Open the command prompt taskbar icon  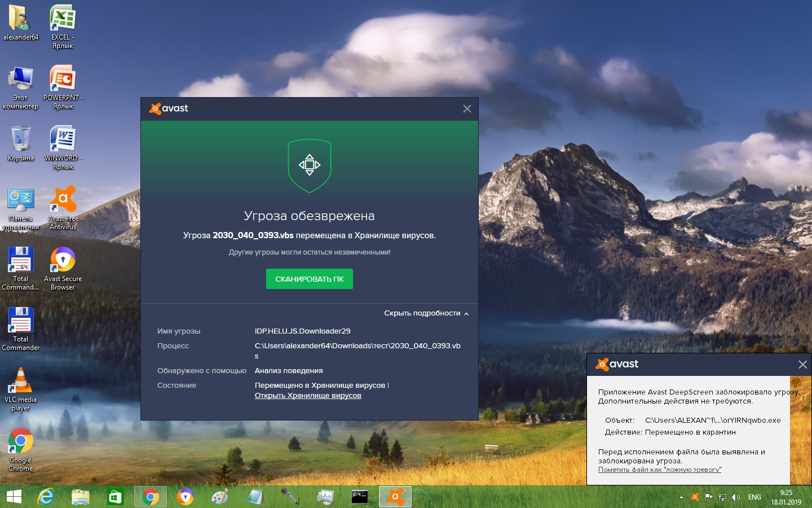tap(360, 497)
